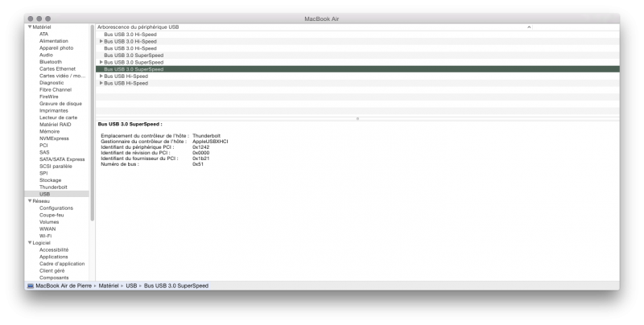Select Cartes Ethernet in the sidebar
The width and height of the screenshot is (644, 325).
pyautogui.click(x=57, y=69)
